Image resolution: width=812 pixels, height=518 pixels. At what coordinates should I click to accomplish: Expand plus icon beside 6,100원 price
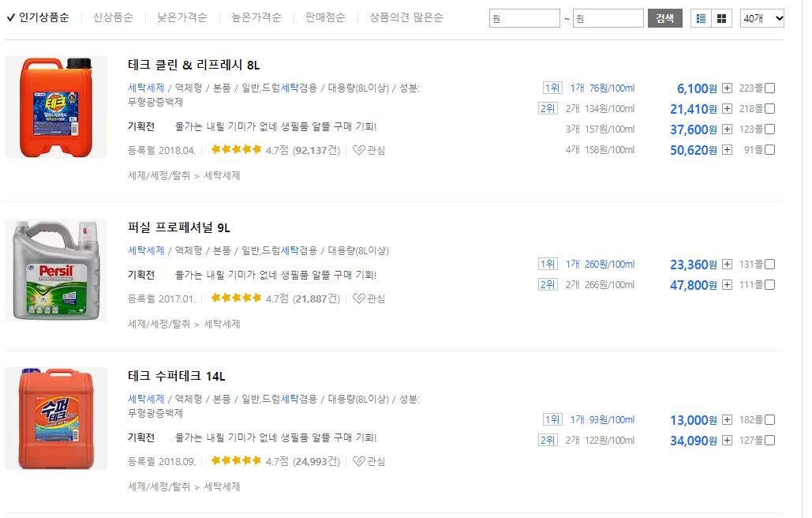727,88
